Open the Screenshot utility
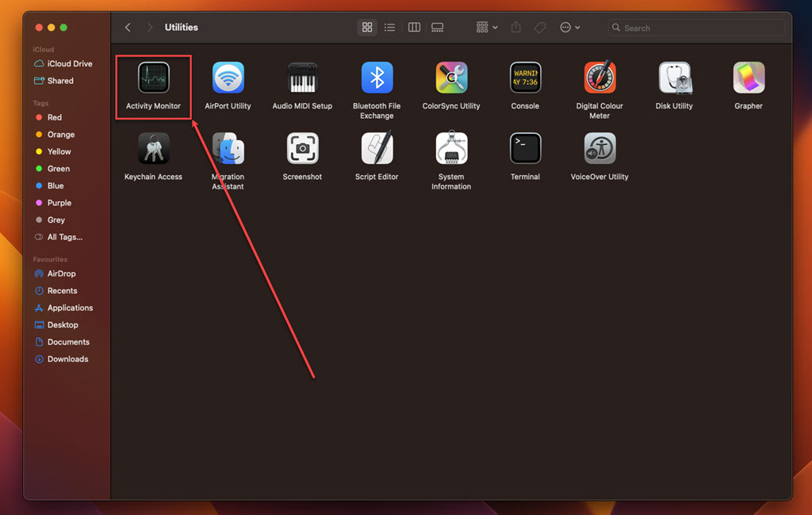 click(302, 148)
